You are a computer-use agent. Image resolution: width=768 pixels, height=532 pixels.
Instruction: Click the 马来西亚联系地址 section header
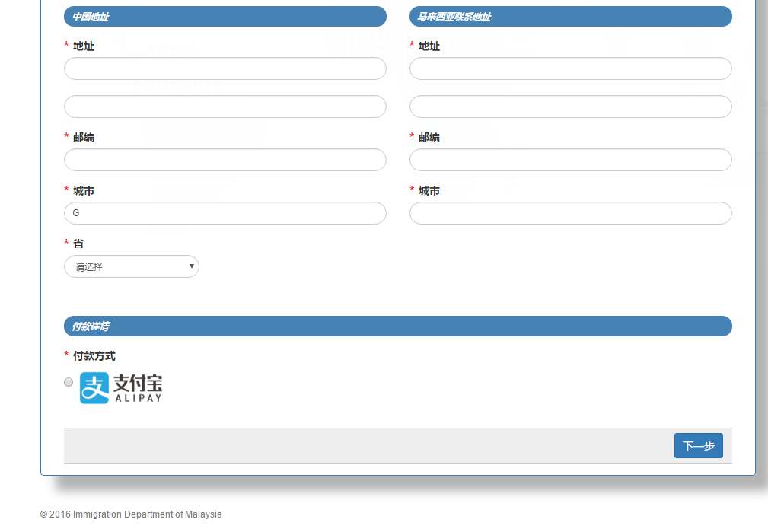click(570, 17)
